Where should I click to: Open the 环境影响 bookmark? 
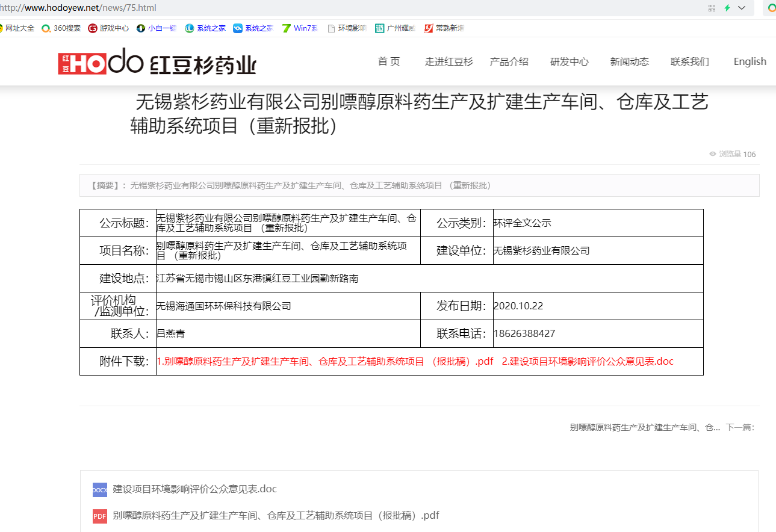point(347,28)
